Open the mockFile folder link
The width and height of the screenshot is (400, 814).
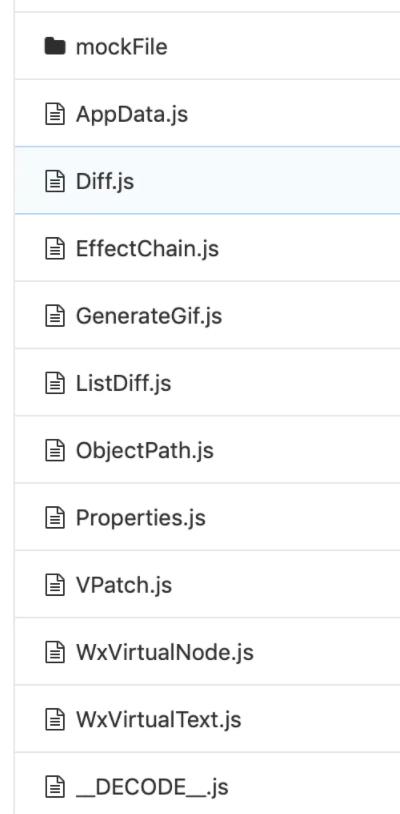tap(121, 47)
